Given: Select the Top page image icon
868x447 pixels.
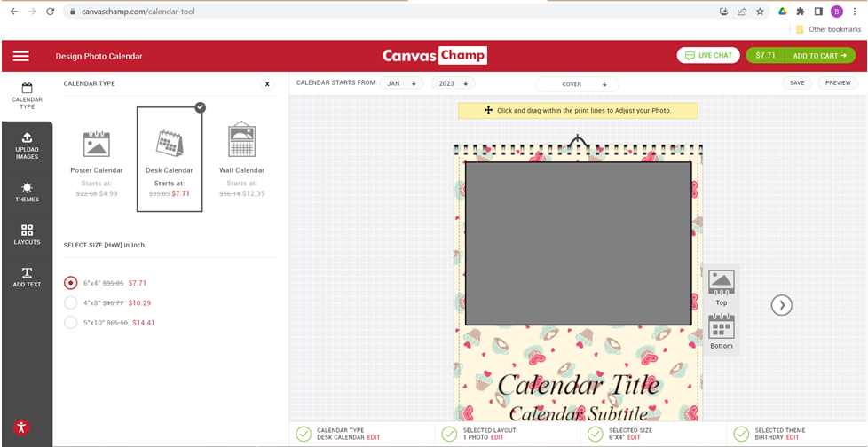Looking at the screenshot, I should 722,287.
